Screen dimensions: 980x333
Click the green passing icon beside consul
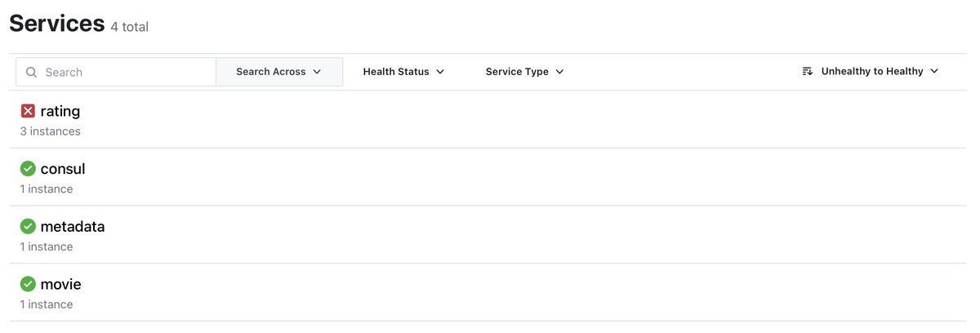click(x=28, y=169)
